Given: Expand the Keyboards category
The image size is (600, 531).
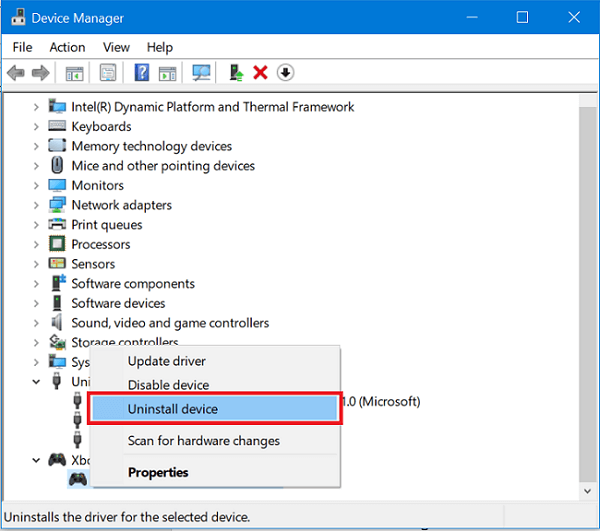Looking at the screenshot, I should [x=37, y=127].
